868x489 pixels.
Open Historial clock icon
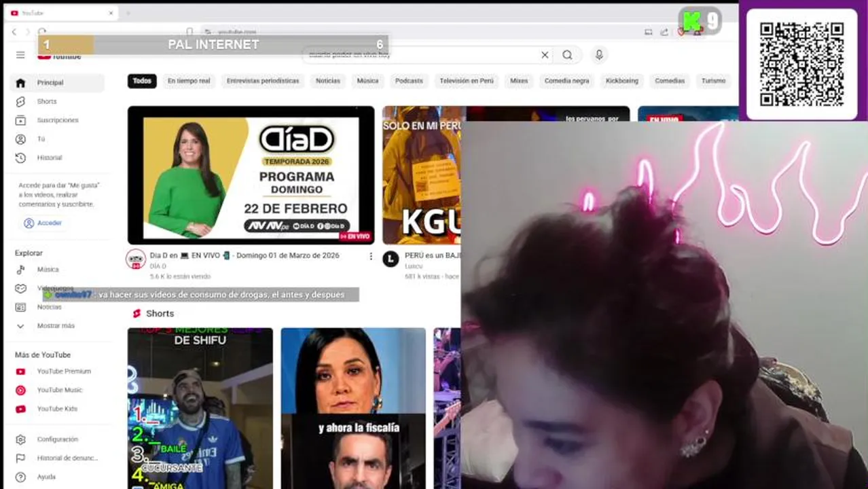(20, 158)
